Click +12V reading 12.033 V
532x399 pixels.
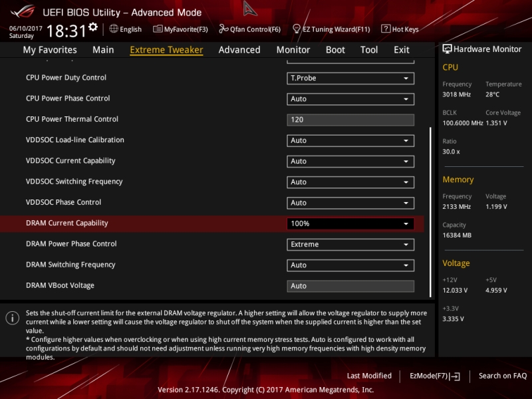(x=455, y=291)
